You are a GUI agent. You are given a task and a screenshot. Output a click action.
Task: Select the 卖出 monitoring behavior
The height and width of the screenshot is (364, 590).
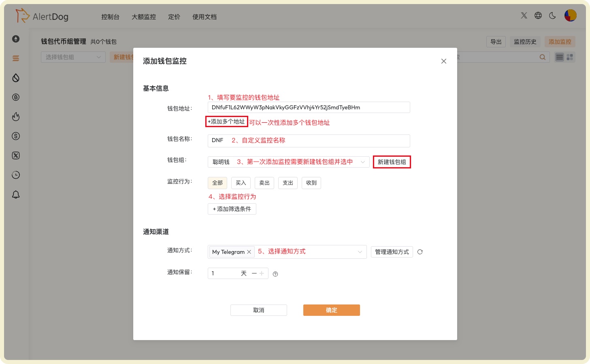click(x=264, y=183)
